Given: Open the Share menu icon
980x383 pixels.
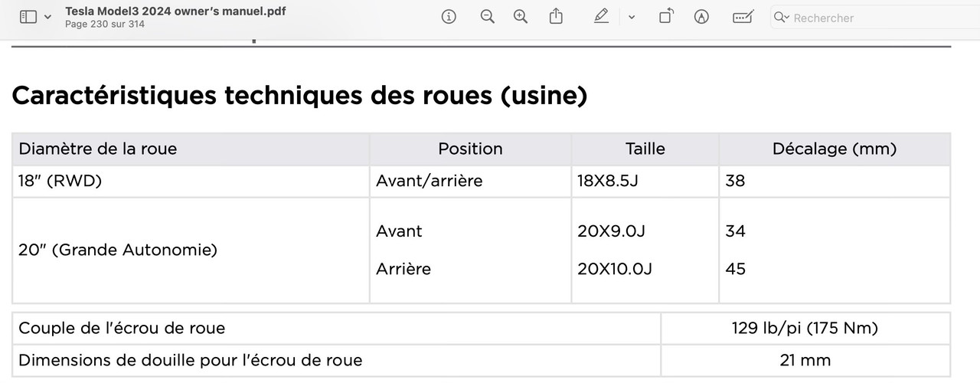Looking at the screenshot, I should [557, 17].
